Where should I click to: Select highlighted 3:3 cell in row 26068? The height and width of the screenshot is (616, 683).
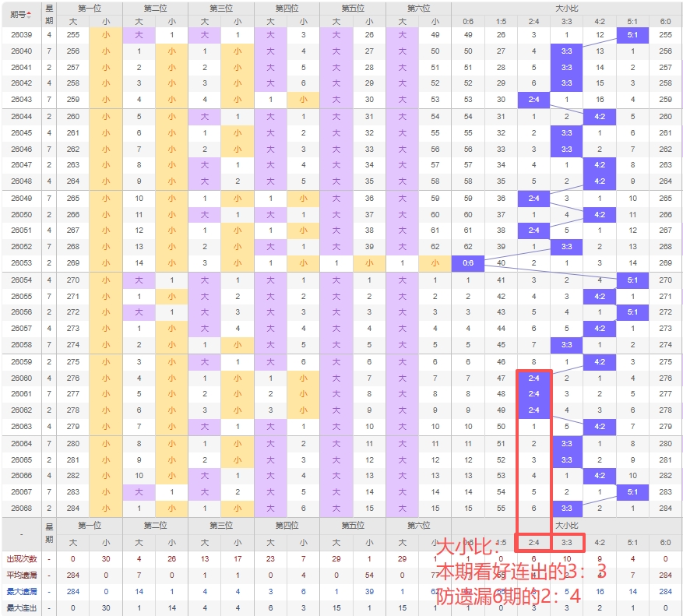click(x=567, y=508)
